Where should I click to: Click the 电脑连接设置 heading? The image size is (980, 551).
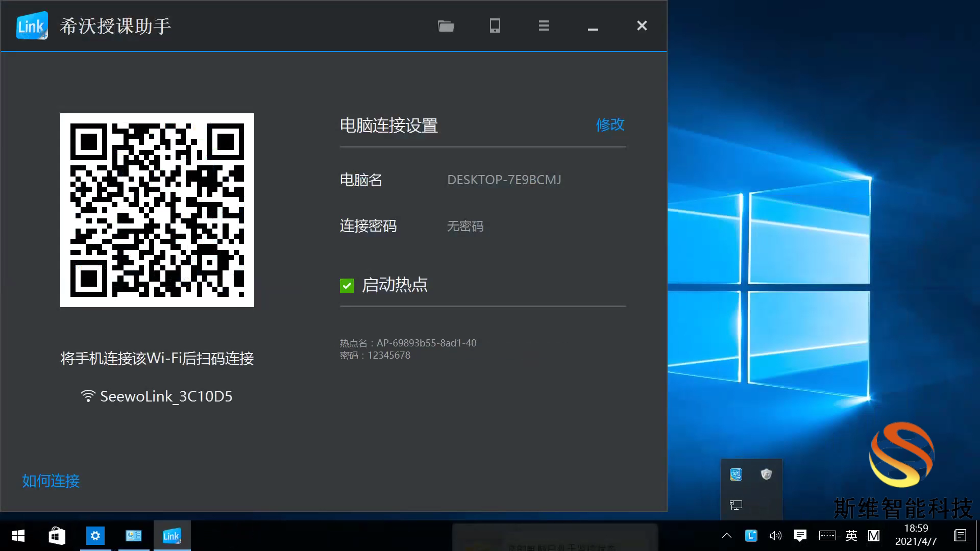click(389, 126)
